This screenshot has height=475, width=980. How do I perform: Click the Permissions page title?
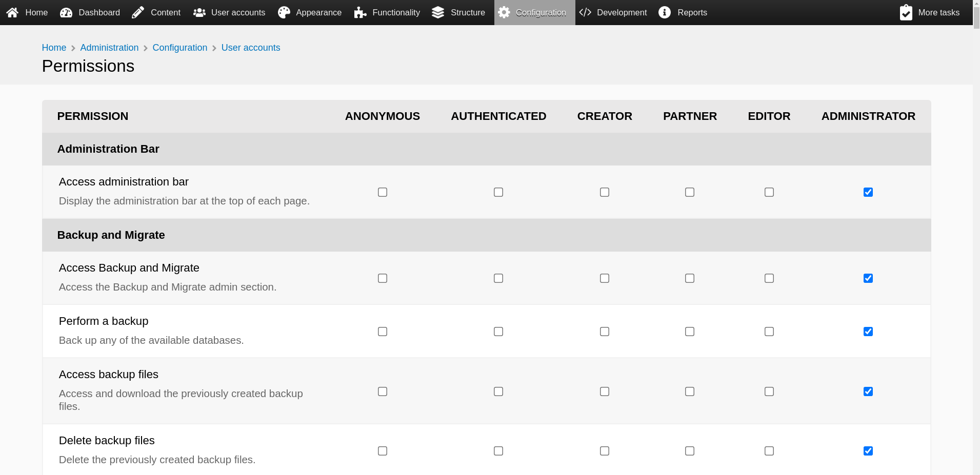point(88,66)
